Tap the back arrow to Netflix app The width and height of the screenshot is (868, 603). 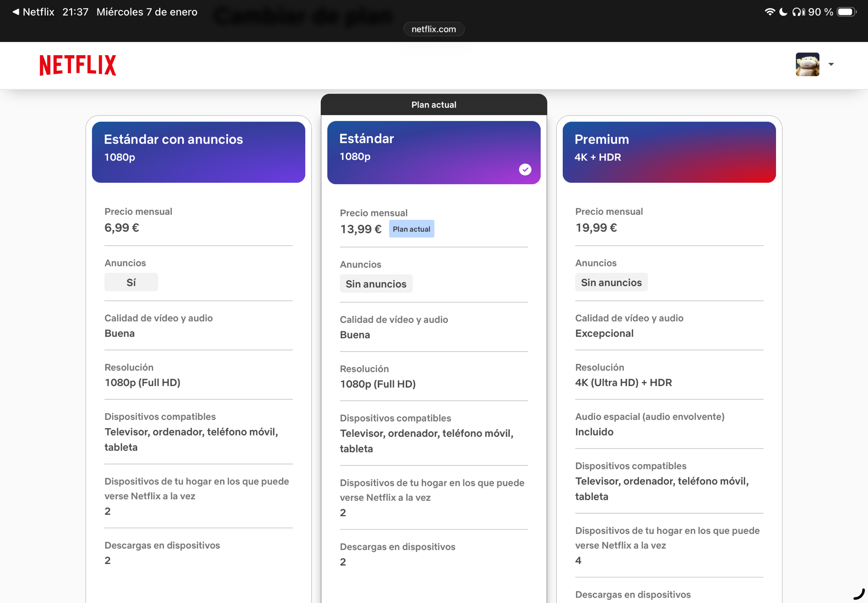pos(16,12)
